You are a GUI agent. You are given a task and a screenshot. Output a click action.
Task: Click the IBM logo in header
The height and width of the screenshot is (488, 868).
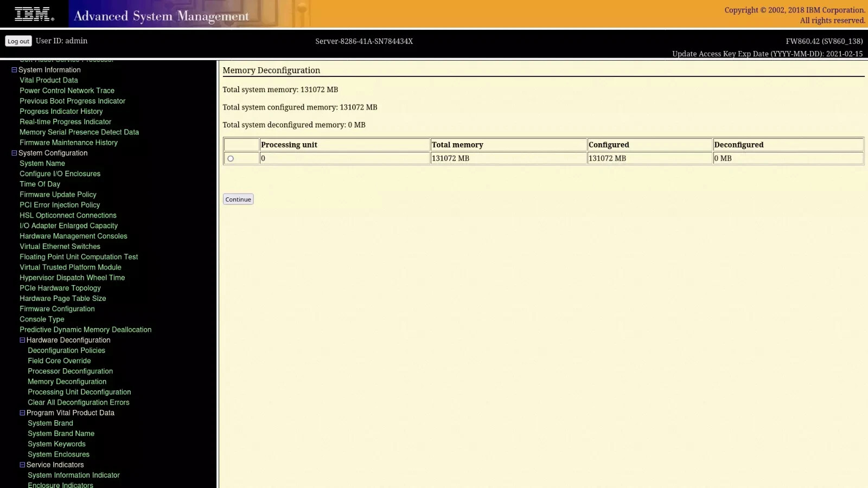pos(34,14)
